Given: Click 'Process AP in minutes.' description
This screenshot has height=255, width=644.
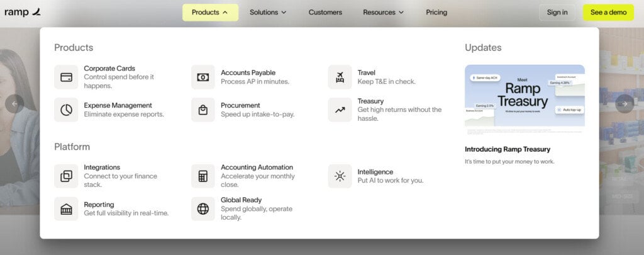Looking at the screenshot, I should 255,82.
